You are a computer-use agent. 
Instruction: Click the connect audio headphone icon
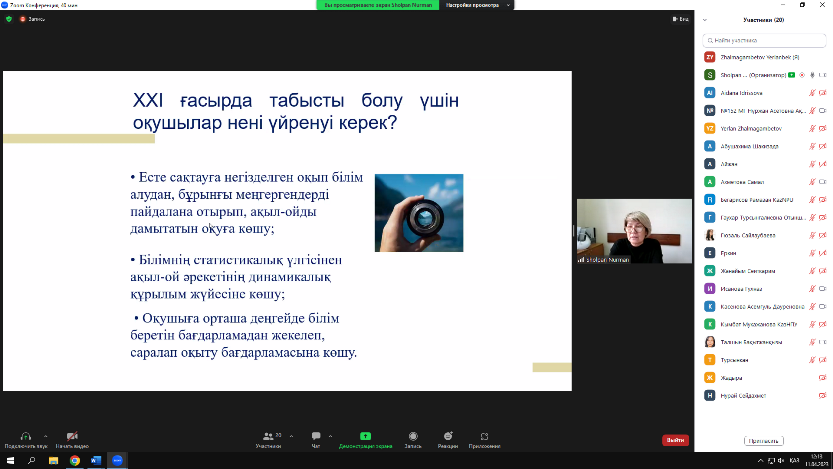tap(24, 436)
